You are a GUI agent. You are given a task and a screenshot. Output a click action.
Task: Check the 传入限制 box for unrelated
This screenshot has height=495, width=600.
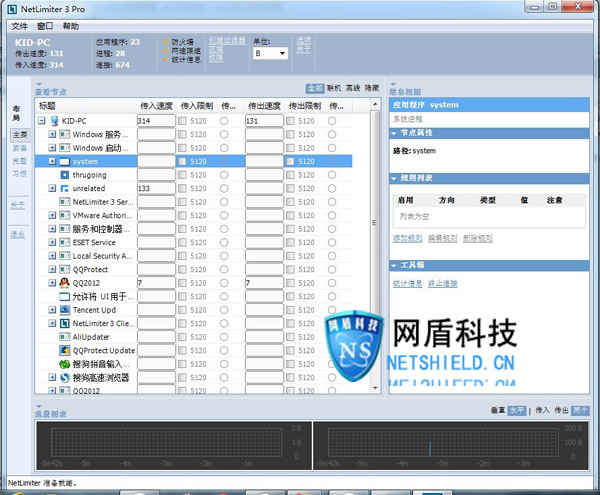point(183,188)
